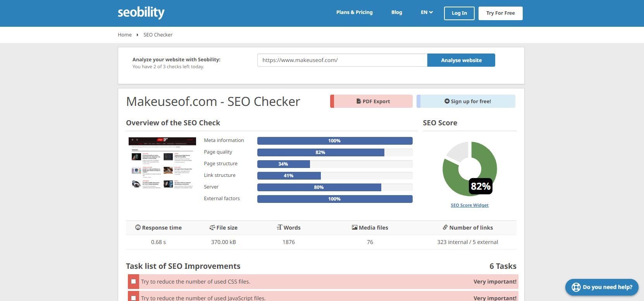Click the link icon beside Number of links
The image size is (644, 301).
(x=445, y=227)
